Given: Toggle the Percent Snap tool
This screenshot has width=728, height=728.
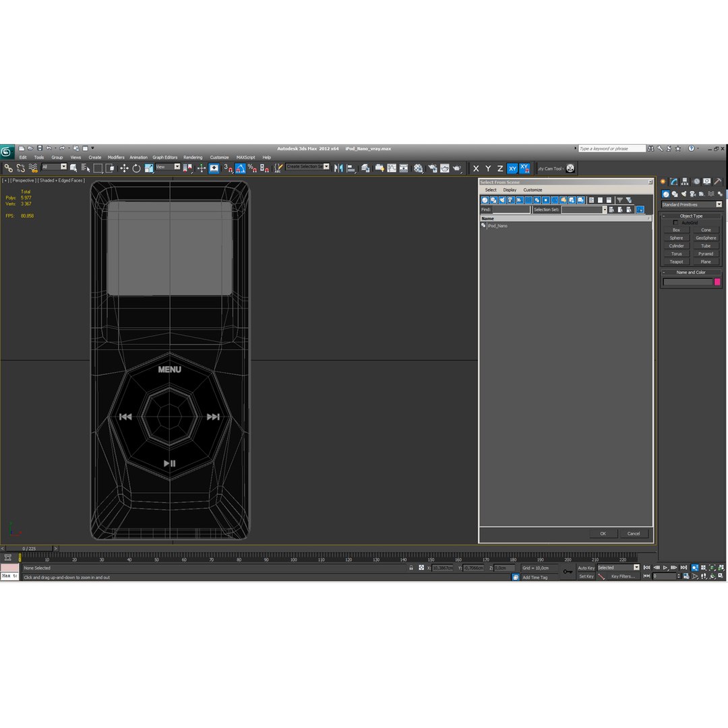Looking at the screenshot, I should [x=252, y=168].
